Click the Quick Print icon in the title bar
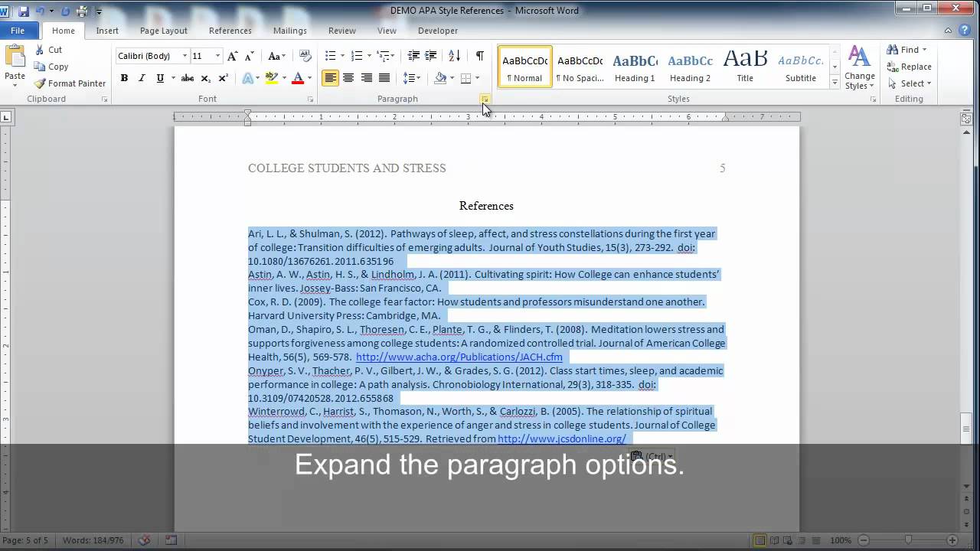980x551 pixels. [x=82, y=11]
